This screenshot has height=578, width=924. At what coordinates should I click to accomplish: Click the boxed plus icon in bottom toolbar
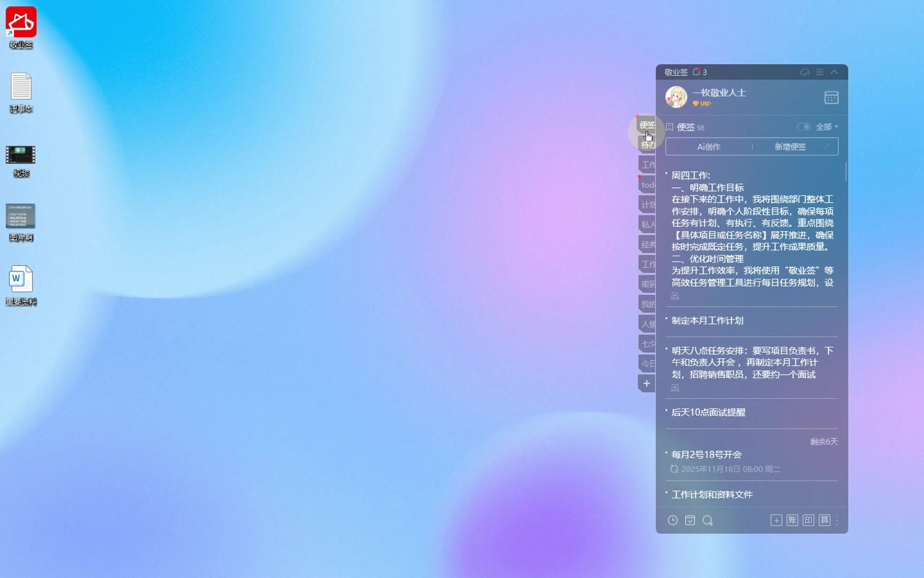tap(776, 520)
